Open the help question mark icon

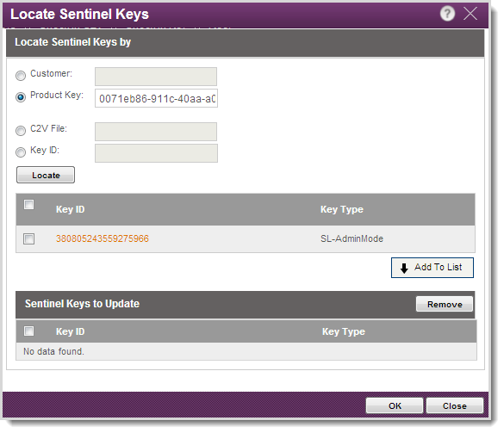pyautogui.click(x=447, y=14)
